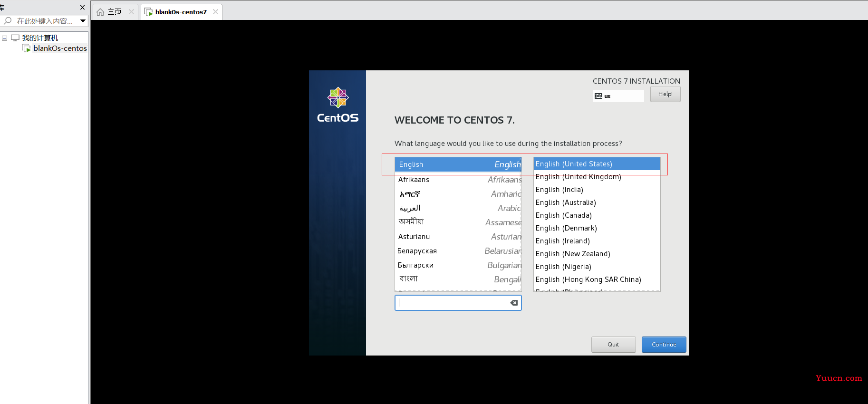Close the blankOs-centos7 tab

216,12
